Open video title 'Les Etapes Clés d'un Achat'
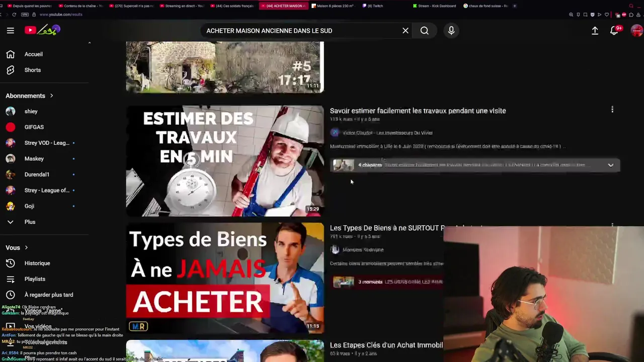Viewport: 644px width, 362px height. 386,345
